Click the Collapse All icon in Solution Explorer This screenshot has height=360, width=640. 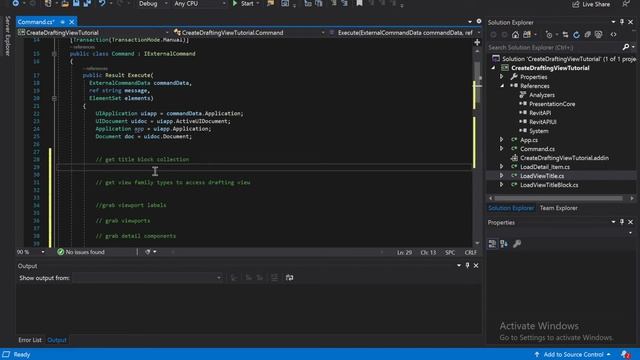point(587,35)
